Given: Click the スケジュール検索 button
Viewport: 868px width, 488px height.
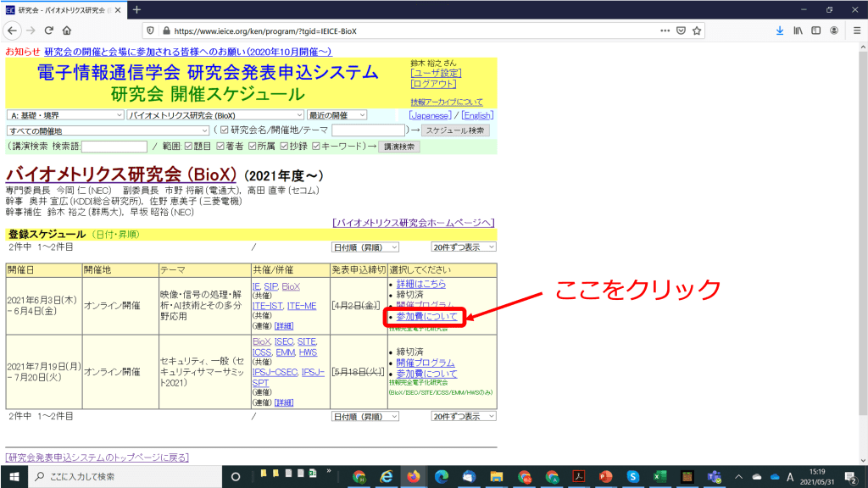Looking at the screenshot, I should pos(455,130).
